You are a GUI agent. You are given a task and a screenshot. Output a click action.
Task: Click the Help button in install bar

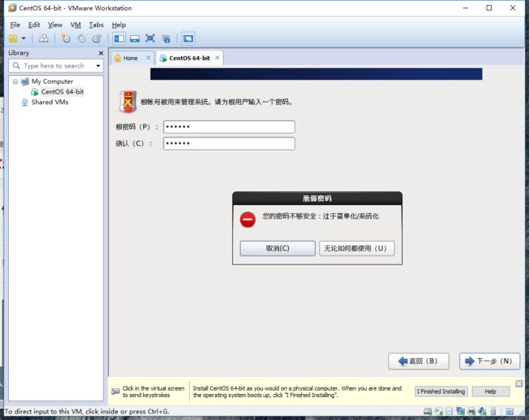click(491, 392)
